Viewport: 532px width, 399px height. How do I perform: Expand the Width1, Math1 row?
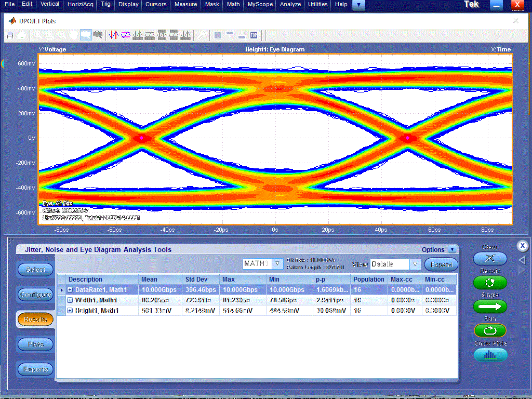[70, 300]
